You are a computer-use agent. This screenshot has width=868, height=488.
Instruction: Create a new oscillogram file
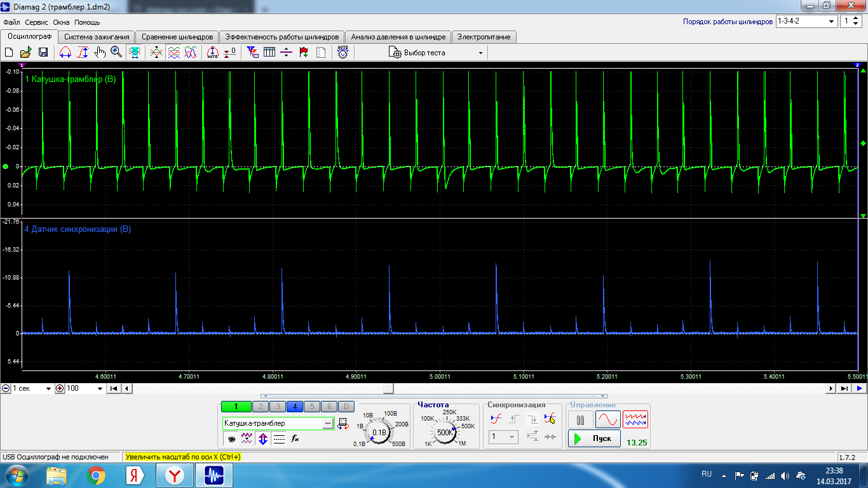[9, 53]
